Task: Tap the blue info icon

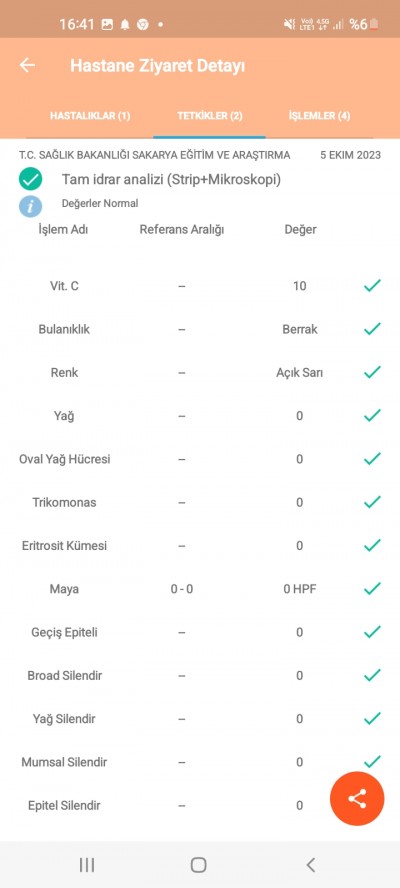Action: pos(31,206)
